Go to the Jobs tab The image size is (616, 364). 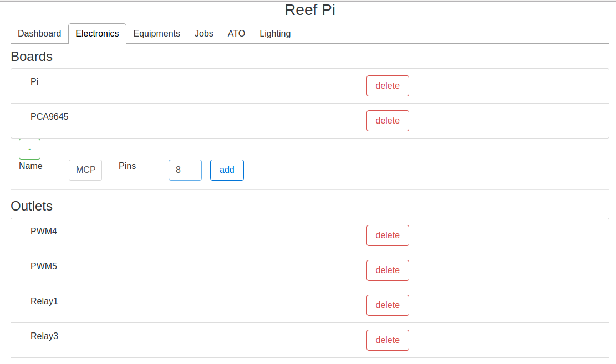(203, 34)
